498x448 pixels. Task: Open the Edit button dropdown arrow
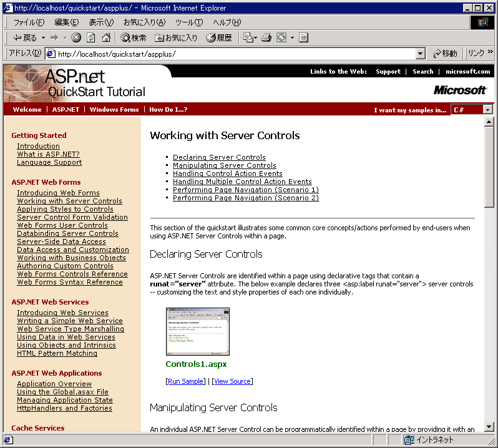point(292,38)
